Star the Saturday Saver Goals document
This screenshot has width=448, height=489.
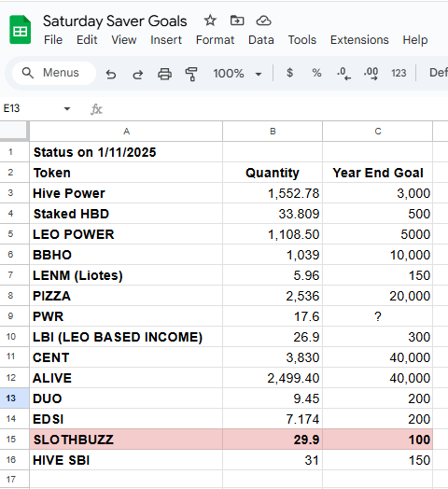coord(210,21)
